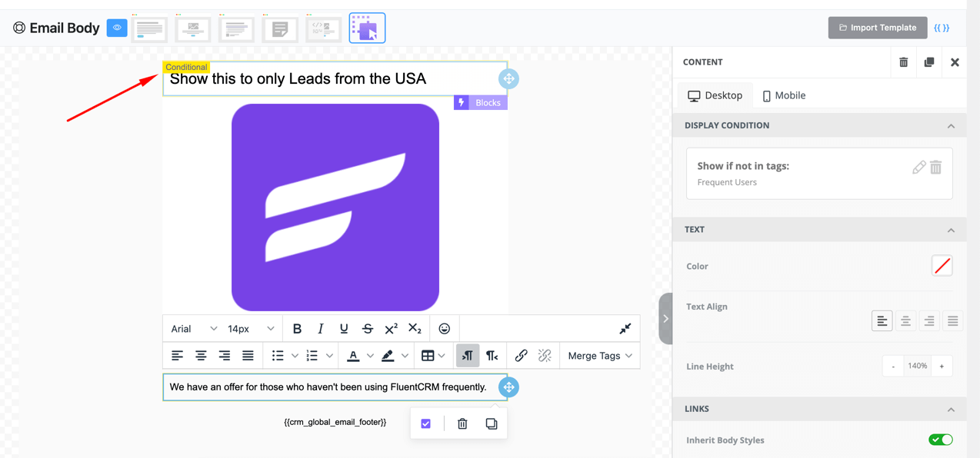Open the smart codes curly braces link
The height and width of the screenshot is (458, 980).
pos(942,28)
